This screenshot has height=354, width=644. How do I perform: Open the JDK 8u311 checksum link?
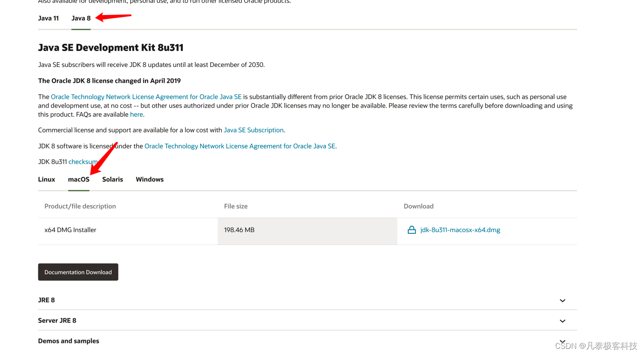point(83,162)
